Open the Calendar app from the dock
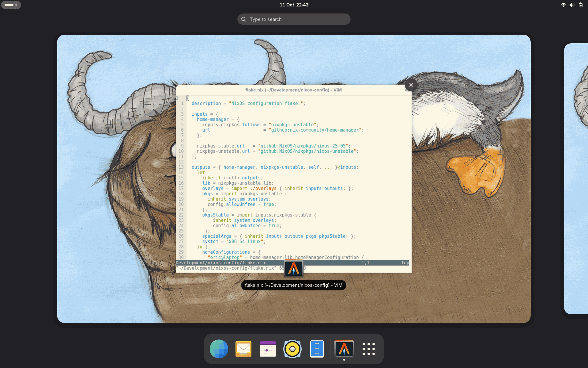Viewport: 588px width, 368px height. (x=268, y=349)
